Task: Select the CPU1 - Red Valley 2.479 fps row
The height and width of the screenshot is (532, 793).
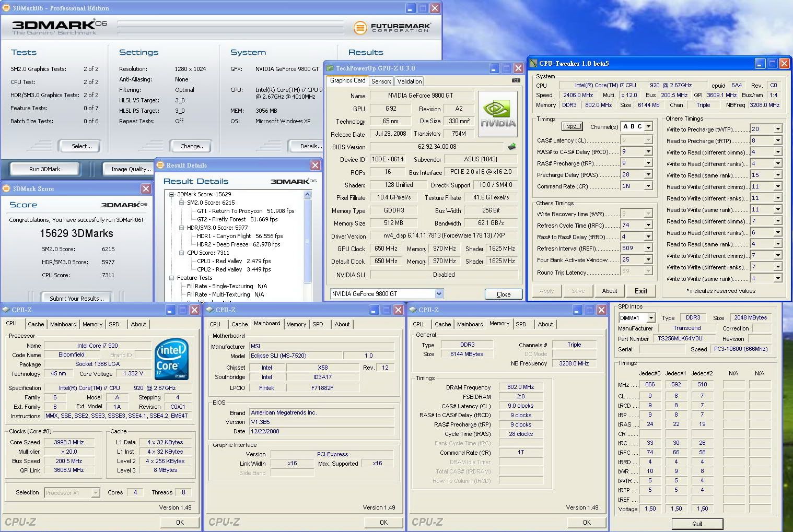Action: coord(234,261)
